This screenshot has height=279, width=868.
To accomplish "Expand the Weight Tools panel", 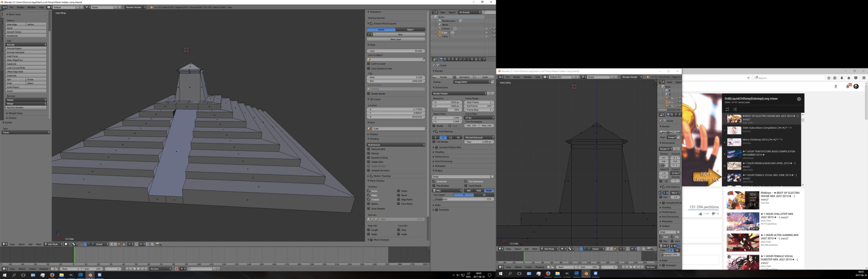I will (x=15, y=113).
